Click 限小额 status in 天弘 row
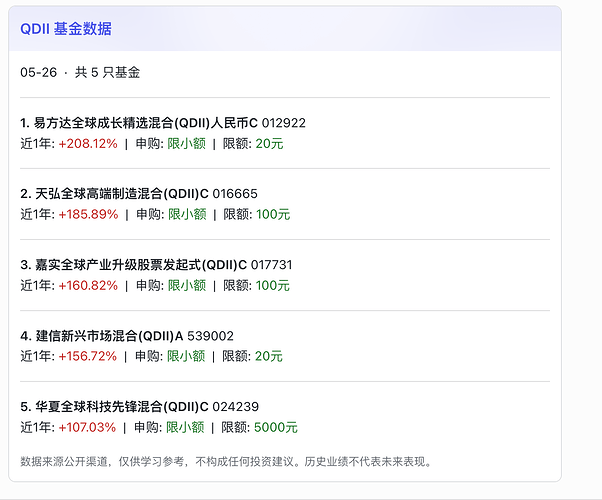Viewport: 602px width, 500px height. tap(187, 214)
